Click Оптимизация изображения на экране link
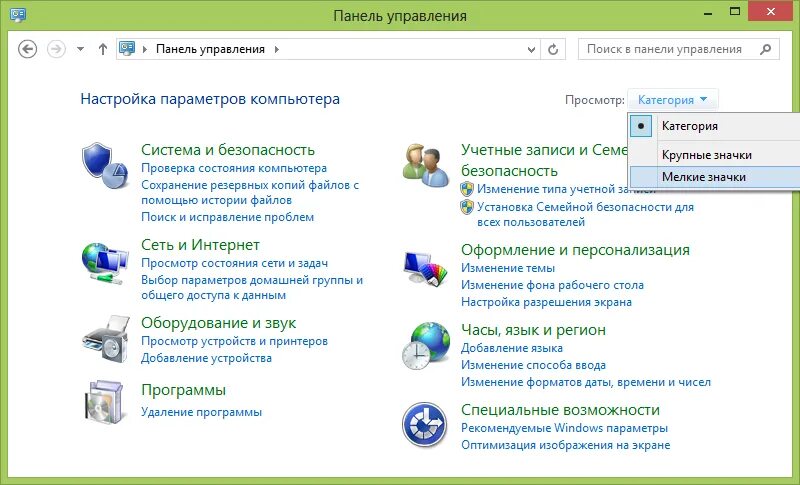This screenshot has width=800, height=485. (565, 445)
